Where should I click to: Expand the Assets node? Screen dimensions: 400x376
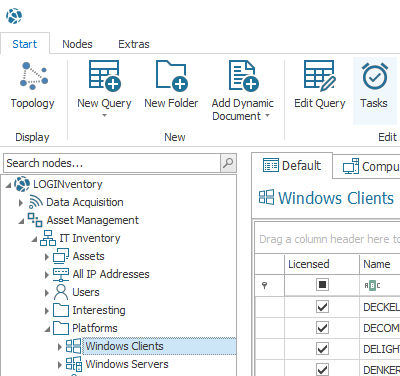(x=47, y=256)
